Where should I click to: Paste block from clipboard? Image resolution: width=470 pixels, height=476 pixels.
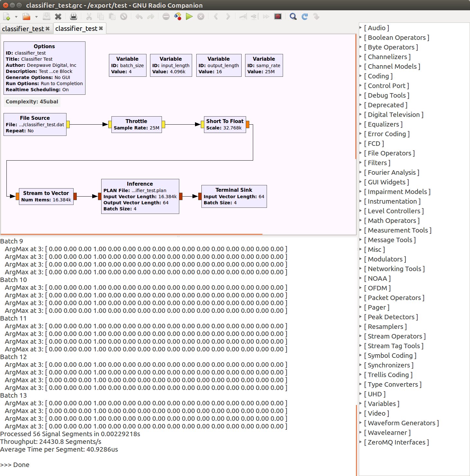tap(112, 17)
